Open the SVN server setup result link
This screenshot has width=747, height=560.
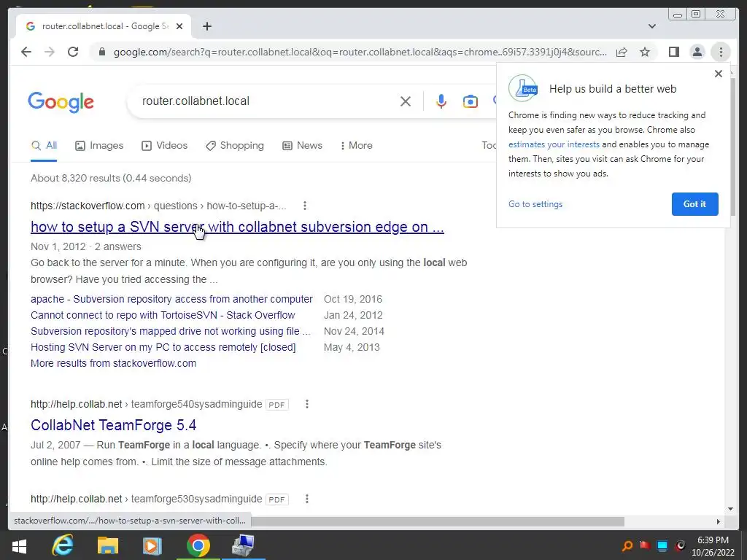237,227
